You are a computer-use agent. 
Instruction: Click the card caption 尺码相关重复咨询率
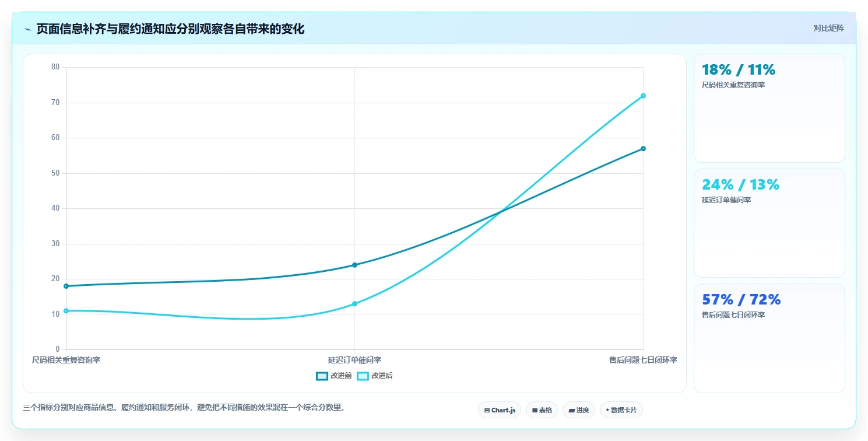[733, 85]
